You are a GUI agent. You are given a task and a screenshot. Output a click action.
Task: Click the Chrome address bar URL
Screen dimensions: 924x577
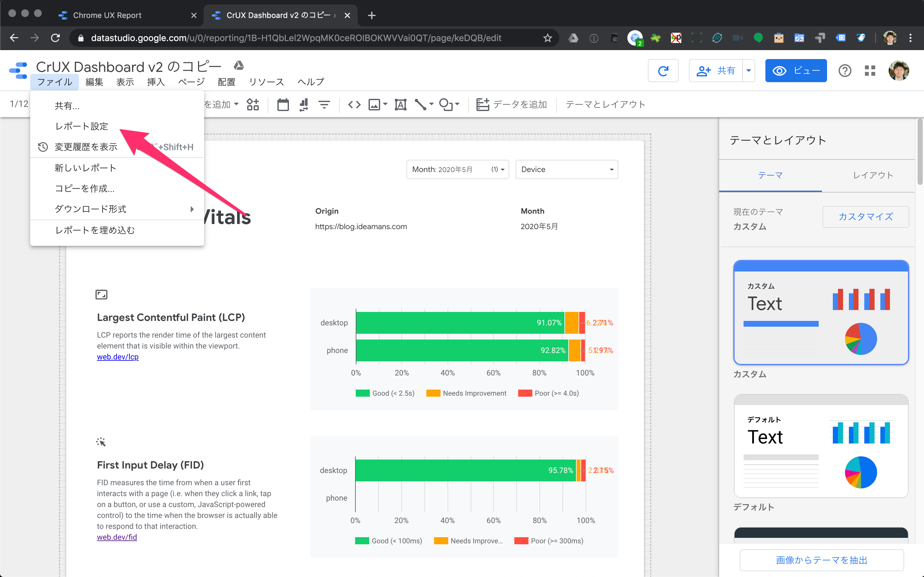[x=296, y=38]
